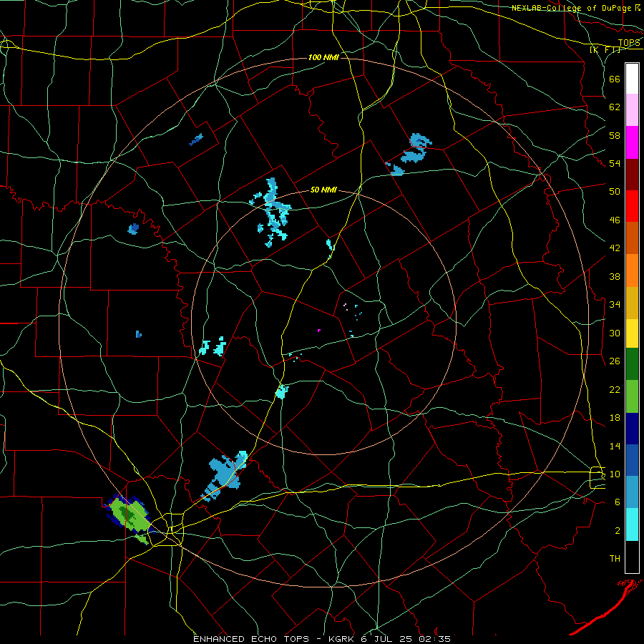Click the legend value "46"
Screen dimensions: 644x644
[615, 220]
